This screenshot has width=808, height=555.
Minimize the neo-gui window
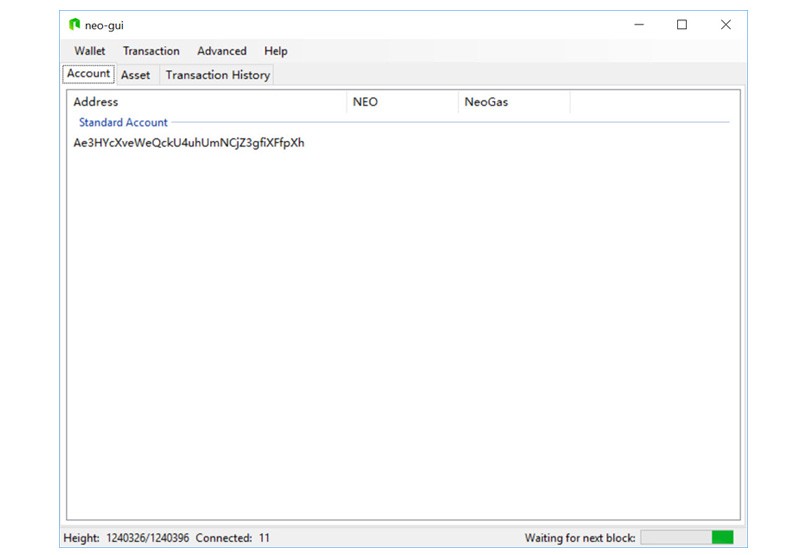639,24
